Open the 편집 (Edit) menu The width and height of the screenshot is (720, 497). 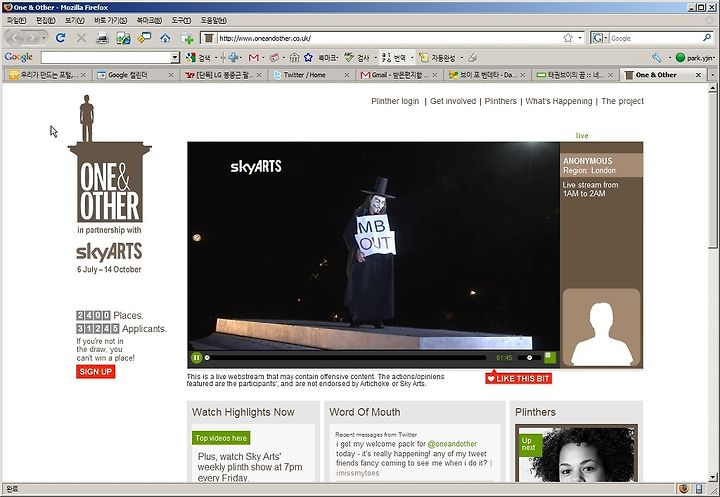(45, 20)
